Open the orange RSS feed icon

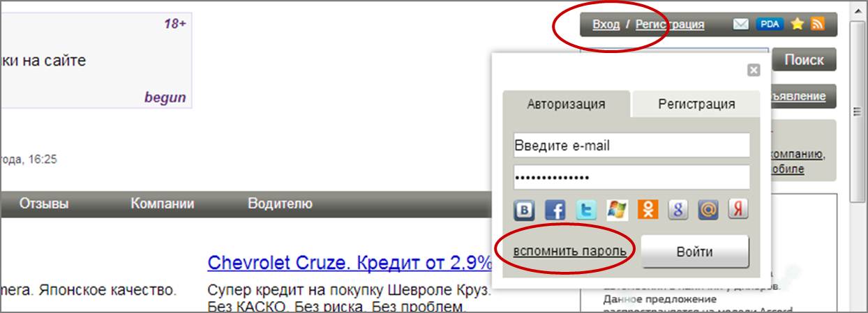[x=818, y=24]
